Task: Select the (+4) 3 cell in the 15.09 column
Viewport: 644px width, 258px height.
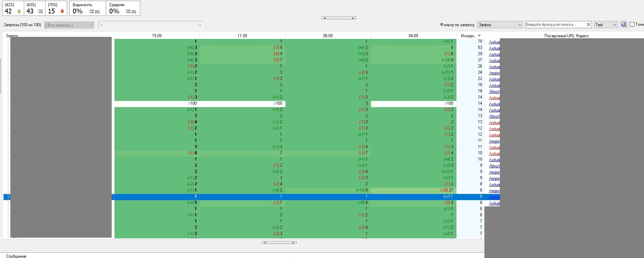Action: tap(157, 60)
